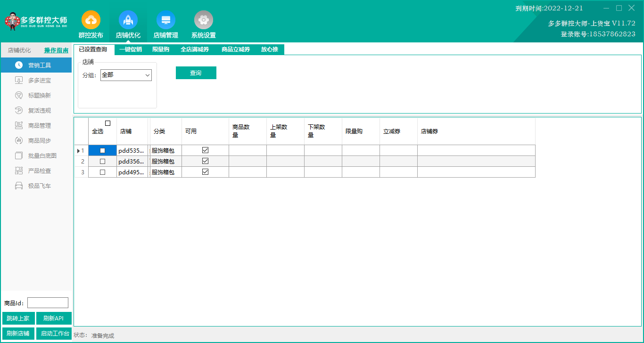Switch to the 一键促销 tab

(x=131, y=49)
